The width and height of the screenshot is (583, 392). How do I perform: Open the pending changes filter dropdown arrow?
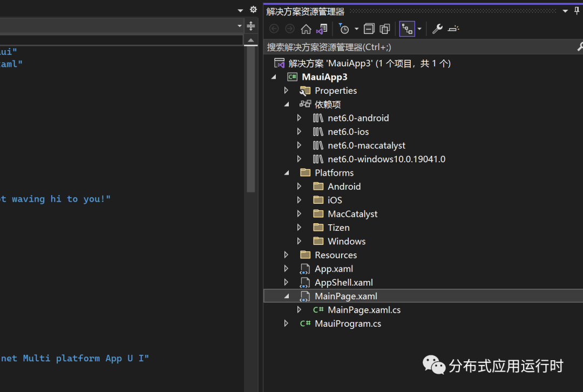[356, 29]
